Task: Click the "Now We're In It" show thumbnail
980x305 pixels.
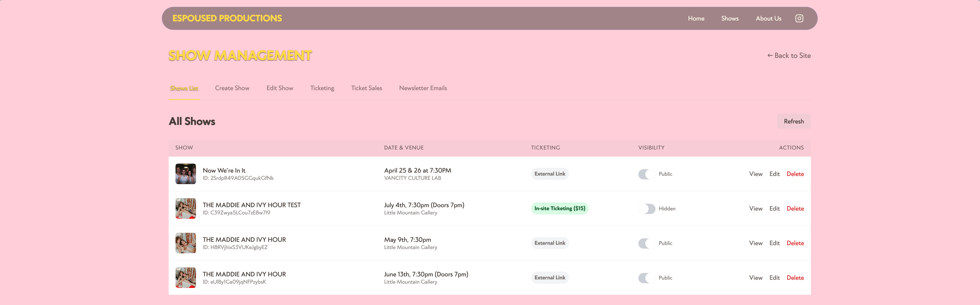Action: click(185, 174)
